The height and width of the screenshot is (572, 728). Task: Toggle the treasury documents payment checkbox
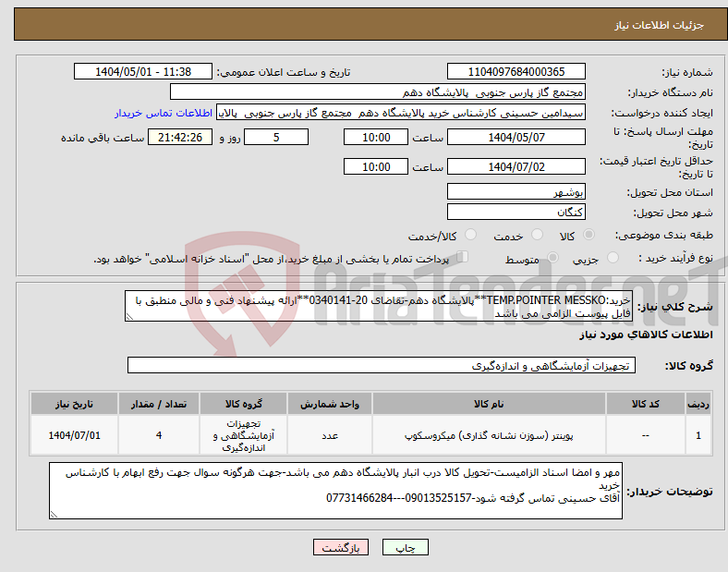pos(463,256)
